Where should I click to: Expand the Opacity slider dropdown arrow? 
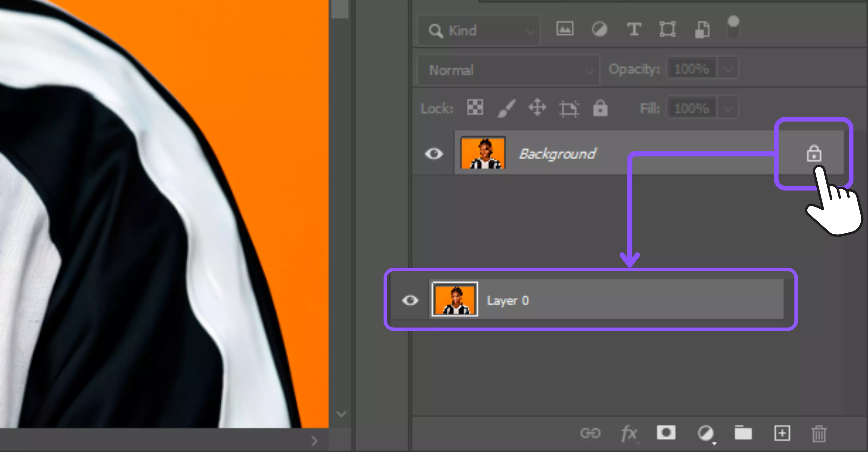pos(728,69)
